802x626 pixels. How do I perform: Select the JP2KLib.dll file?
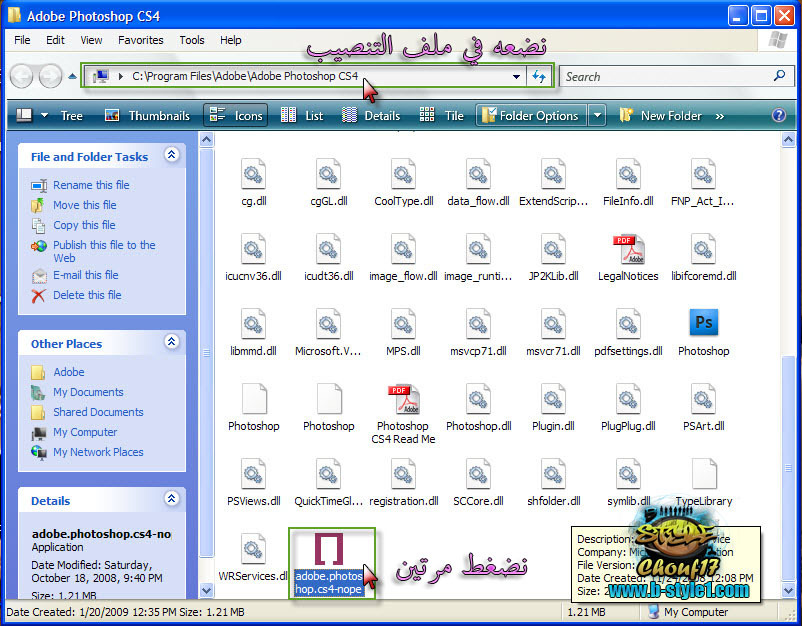pos(553,258)
